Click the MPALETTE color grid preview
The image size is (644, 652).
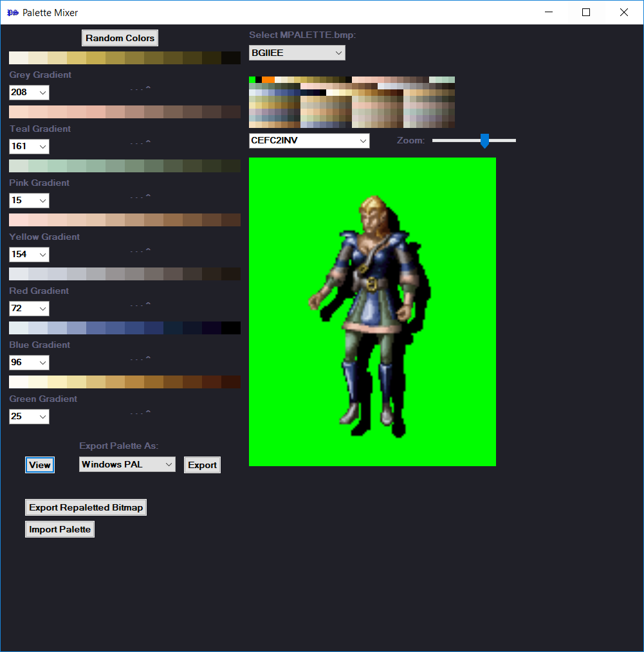point(351,102)
